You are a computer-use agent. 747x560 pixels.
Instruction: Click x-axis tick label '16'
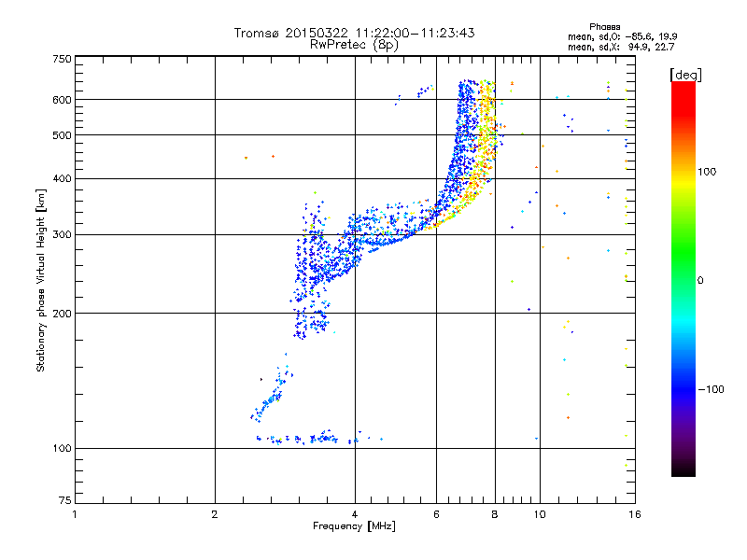point(635,514)
